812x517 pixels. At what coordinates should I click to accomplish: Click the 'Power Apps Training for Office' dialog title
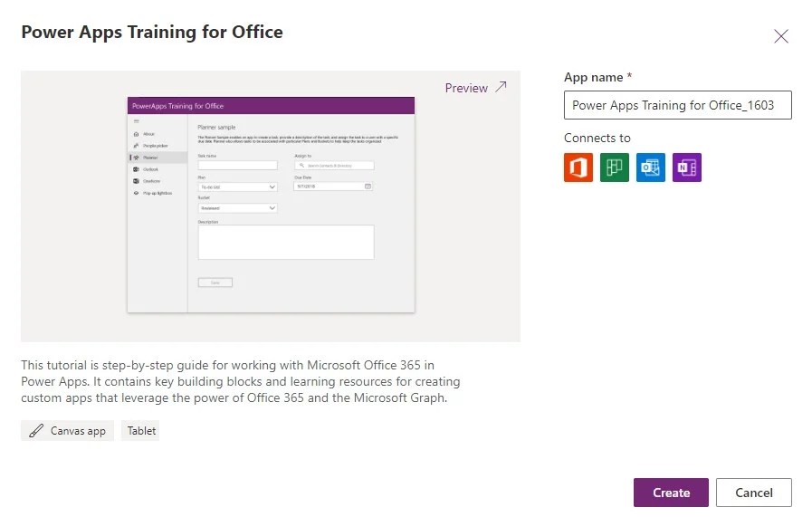[x=152, y=32]
